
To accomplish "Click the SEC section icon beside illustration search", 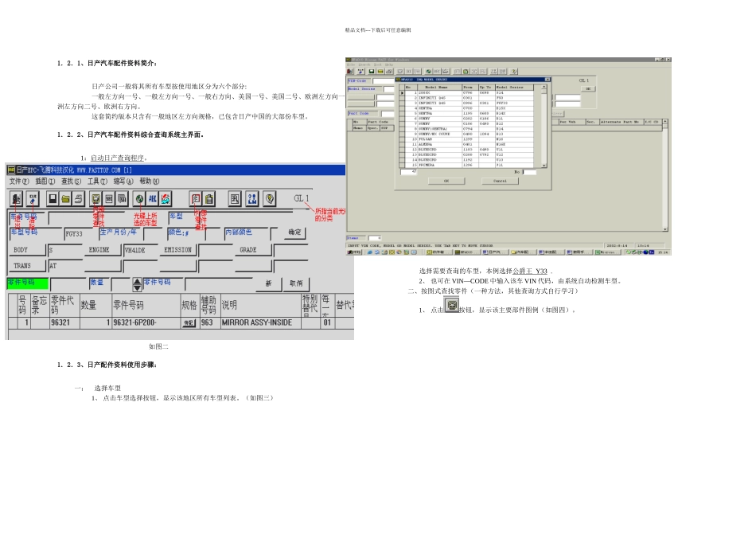I will pyautogui.click(x=109, y=199).
